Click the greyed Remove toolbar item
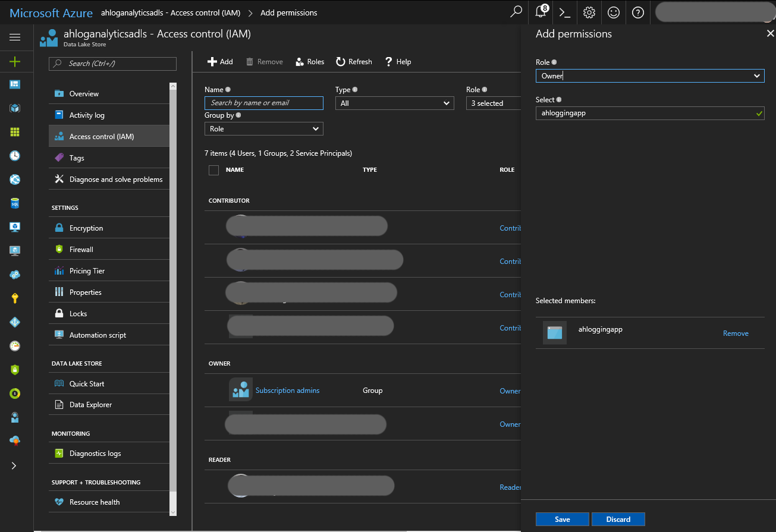The width and height of the screenshot is (776, 532). pos(265,62)
